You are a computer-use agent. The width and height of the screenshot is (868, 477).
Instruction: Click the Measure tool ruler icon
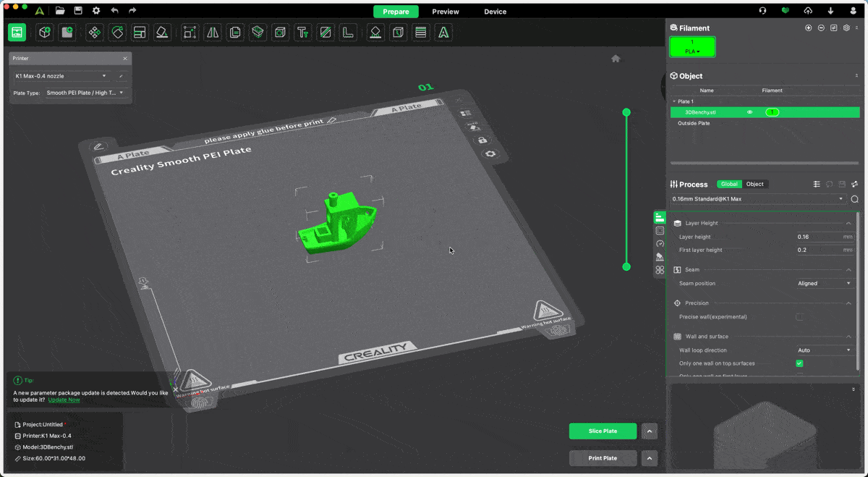click(348, 33)
